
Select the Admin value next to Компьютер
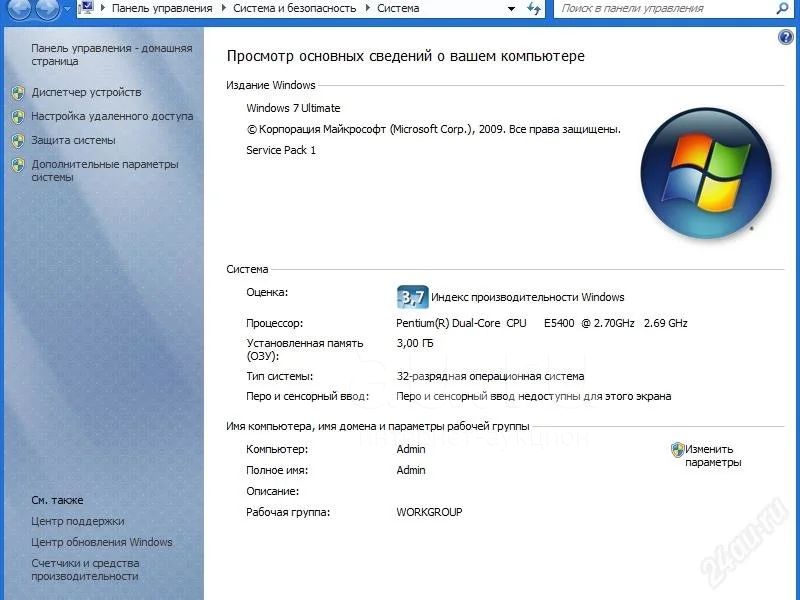[411, 449]
